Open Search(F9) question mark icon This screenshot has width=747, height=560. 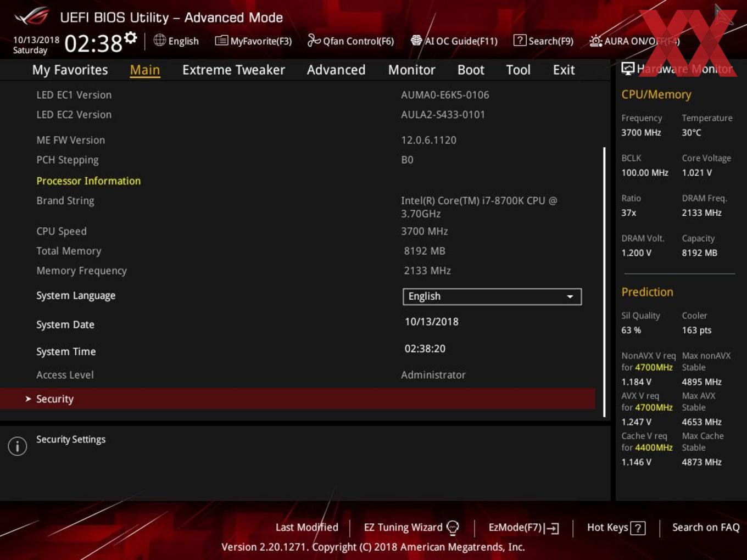[520, 40]
